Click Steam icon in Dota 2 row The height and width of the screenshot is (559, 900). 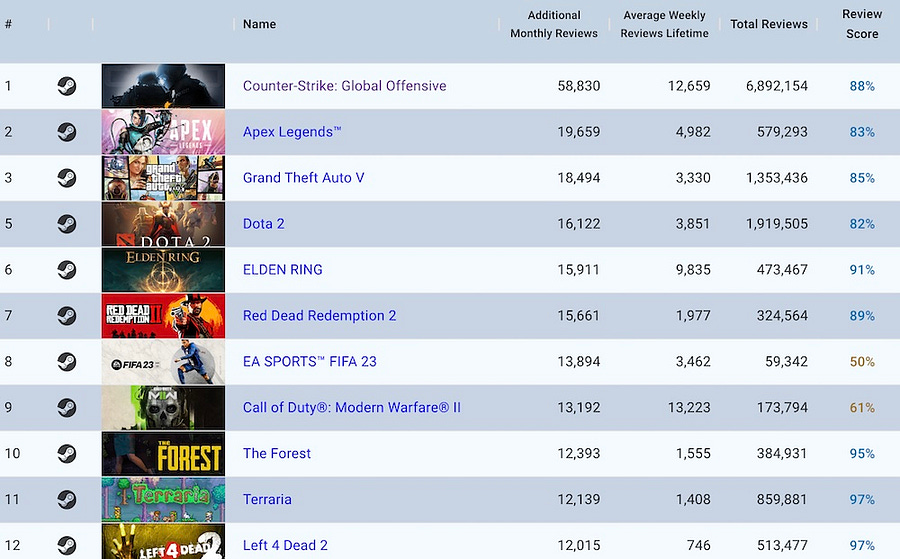point(67,224)
